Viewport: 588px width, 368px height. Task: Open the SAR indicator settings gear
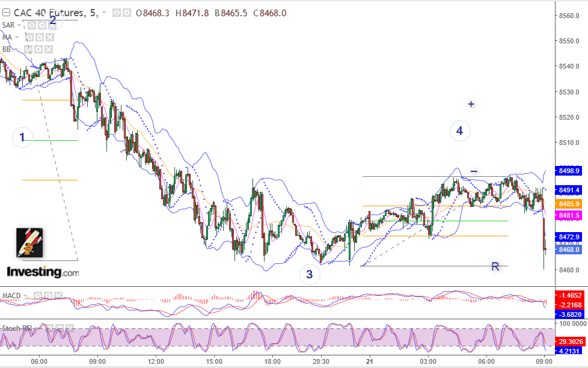pyautogui.click(x=42, y=25)
